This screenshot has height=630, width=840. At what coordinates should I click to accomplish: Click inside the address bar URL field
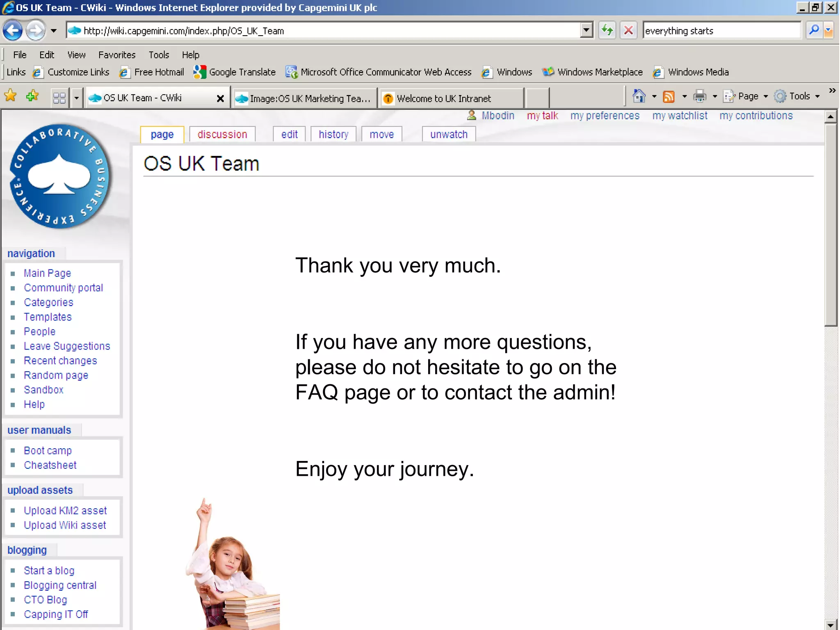[x=324, y=30]
